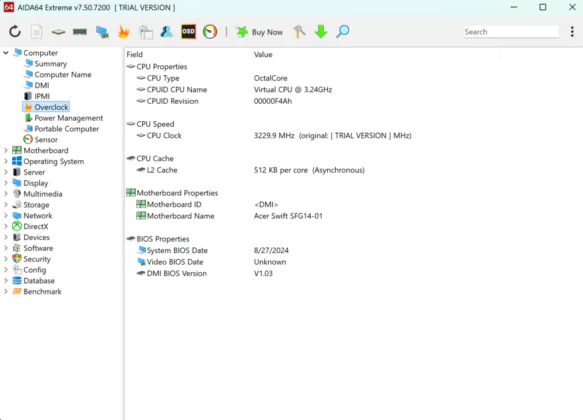Expand the Server node

(6, 172)
